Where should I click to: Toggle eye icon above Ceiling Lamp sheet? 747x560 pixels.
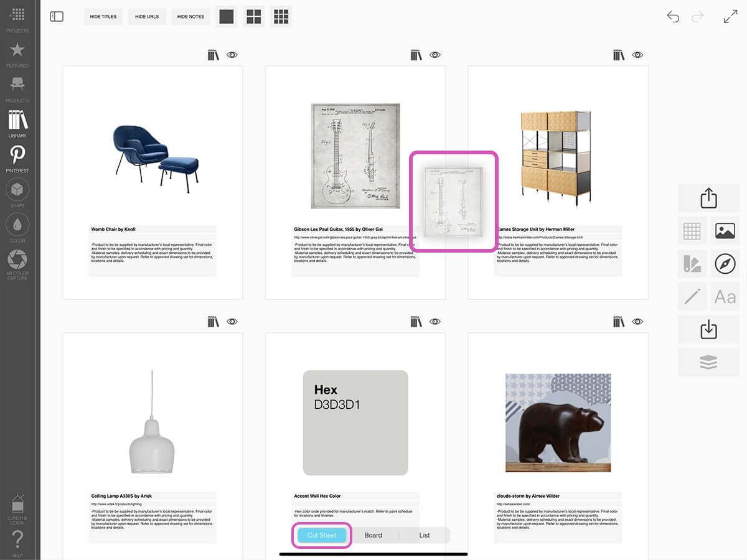[x=232, y=322]
